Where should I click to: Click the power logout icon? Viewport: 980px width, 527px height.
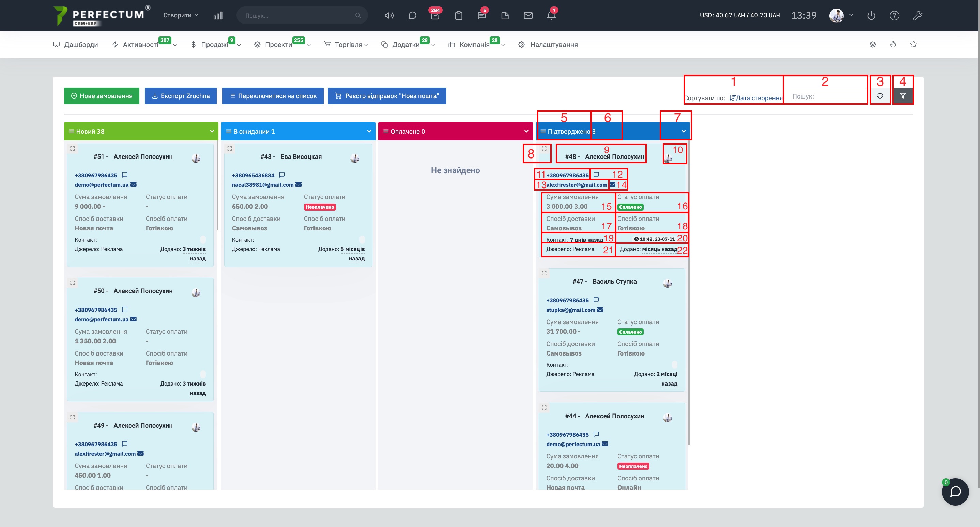pos(871,16)
